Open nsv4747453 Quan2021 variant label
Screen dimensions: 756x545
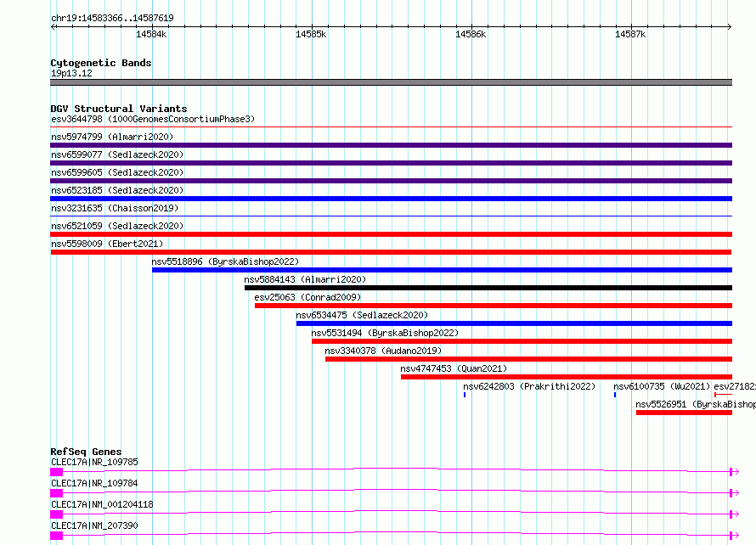click(454, 368)
